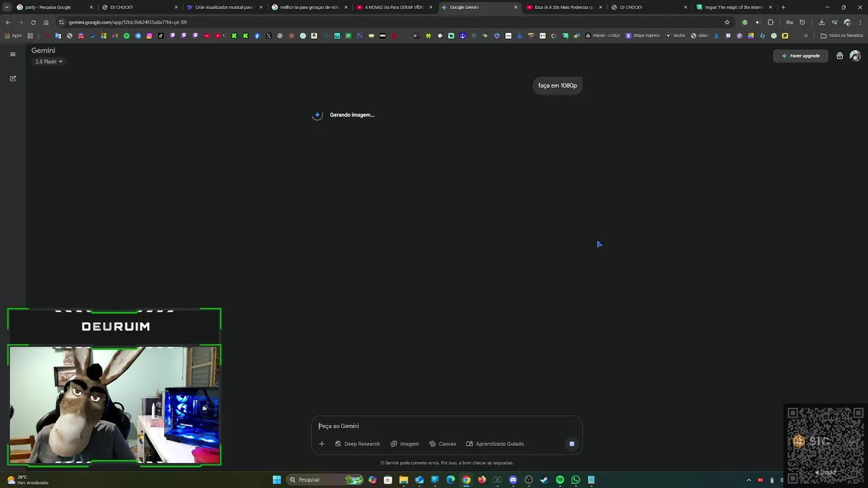Open Steam from the taskbar

coord(544,480)
